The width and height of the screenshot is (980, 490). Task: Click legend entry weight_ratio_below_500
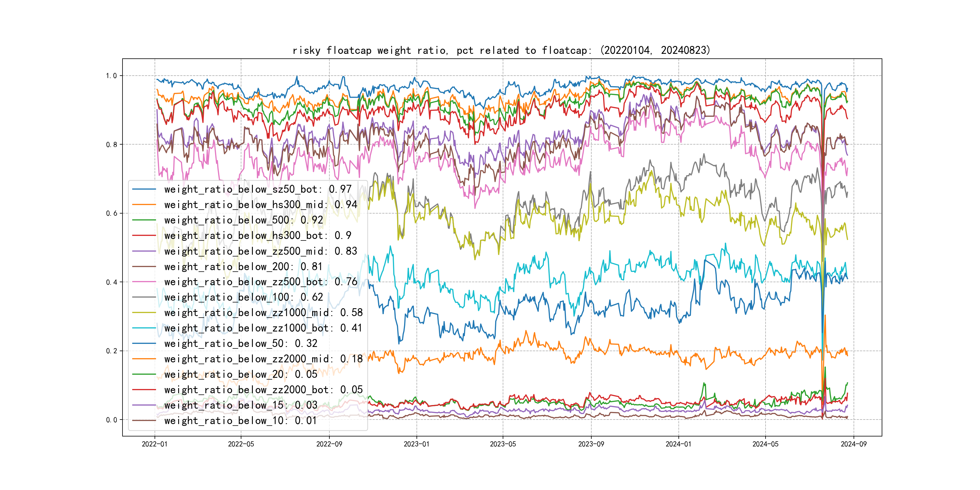click(243, 220)
